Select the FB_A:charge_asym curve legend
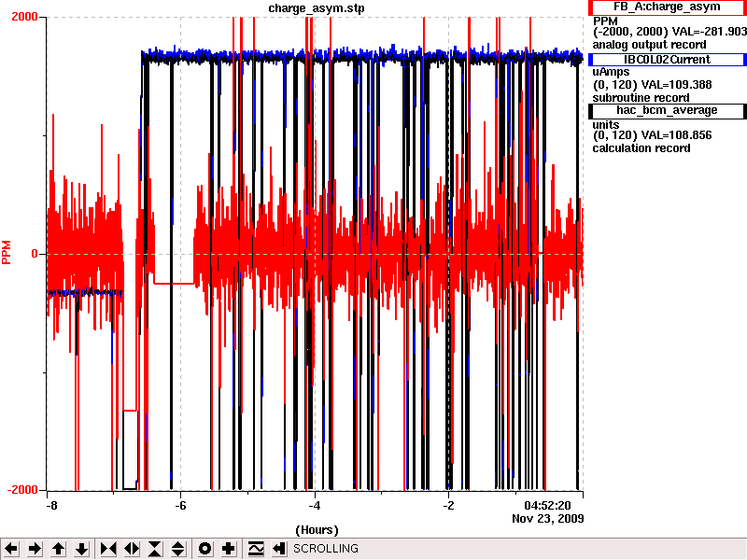The image size is (747, 560). 667,7
